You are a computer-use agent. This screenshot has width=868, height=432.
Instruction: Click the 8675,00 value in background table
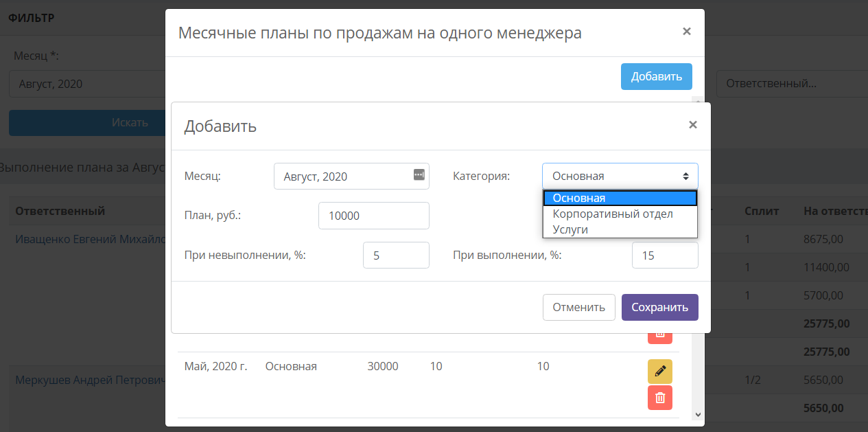click(823, 239)
